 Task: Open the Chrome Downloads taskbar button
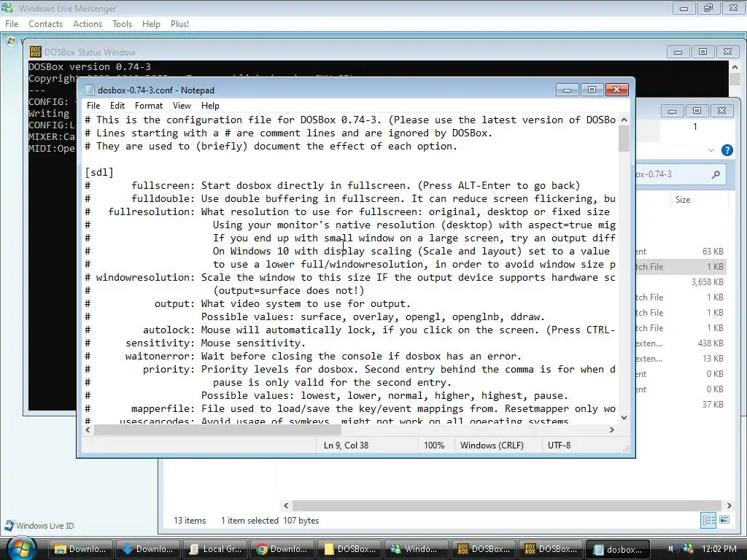(282, 549)
